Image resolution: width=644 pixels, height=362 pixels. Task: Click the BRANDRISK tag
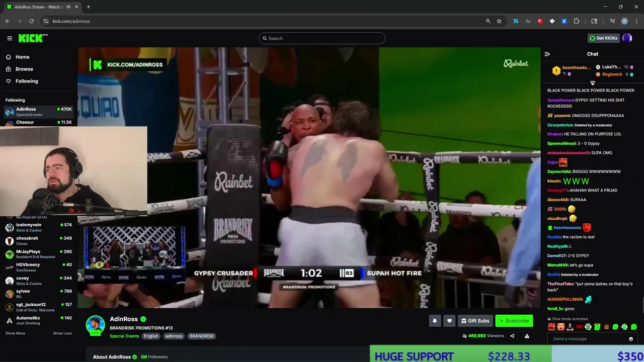(202, 336)
